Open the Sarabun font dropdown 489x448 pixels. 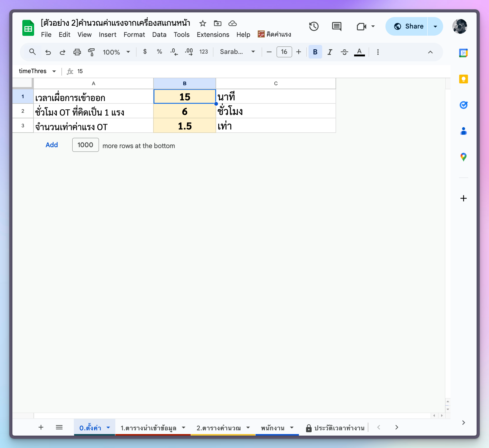pyautogui.click(x=237, y=52)
